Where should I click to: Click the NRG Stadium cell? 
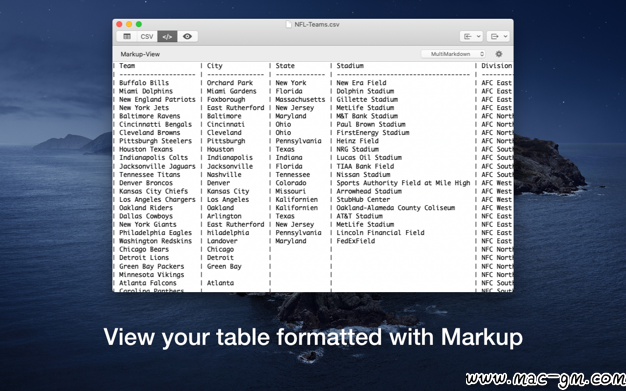[357, 149]
